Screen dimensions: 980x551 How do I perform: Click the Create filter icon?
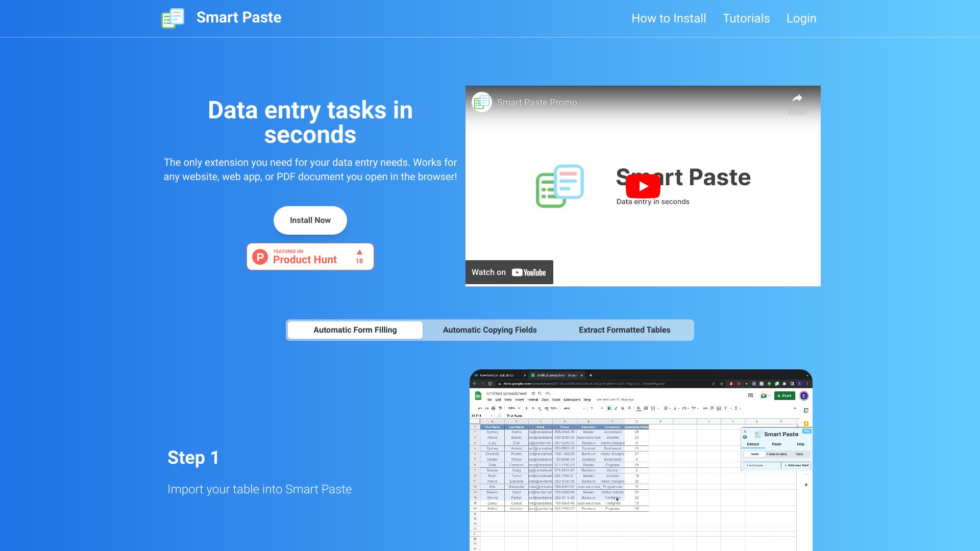726,408
